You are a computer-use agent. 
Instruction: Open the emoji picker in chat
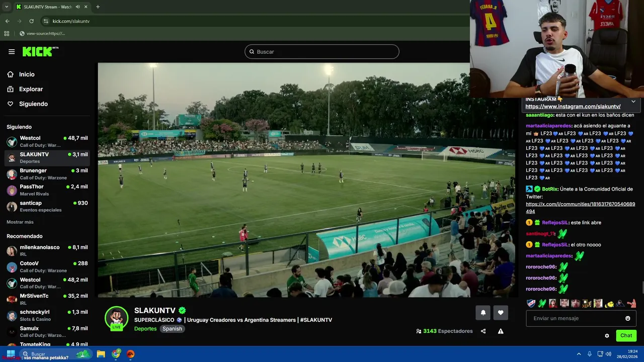pos(628,318)
